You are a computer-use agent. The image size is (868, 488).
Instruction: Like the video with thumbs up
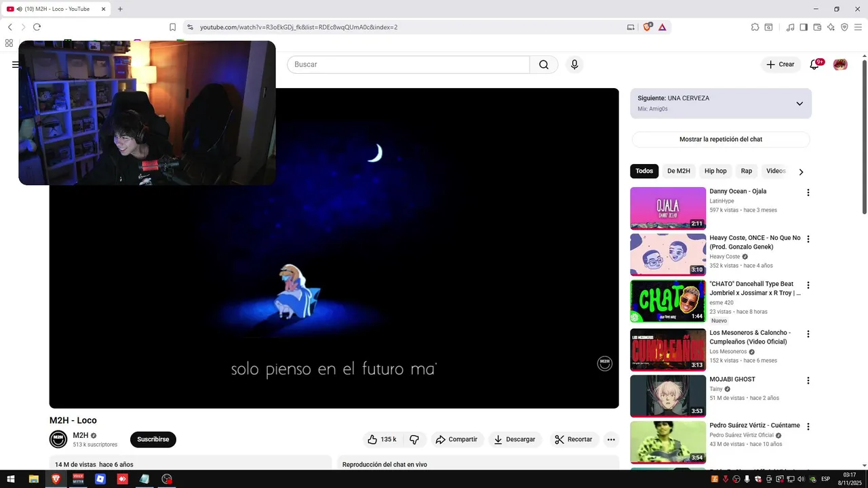coord(382,439)
